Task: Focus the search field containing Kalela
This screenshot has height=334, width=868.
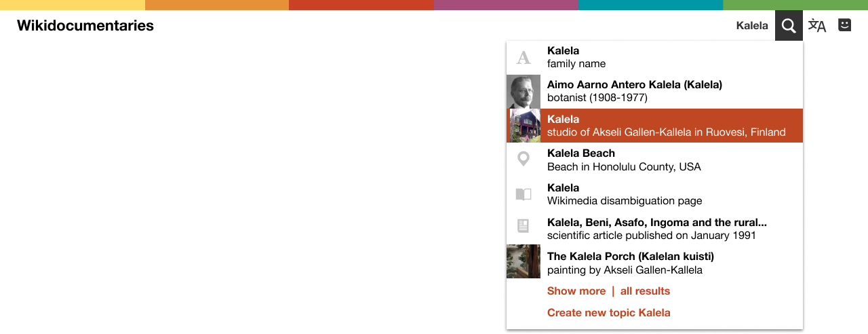Action: point(752,26)
